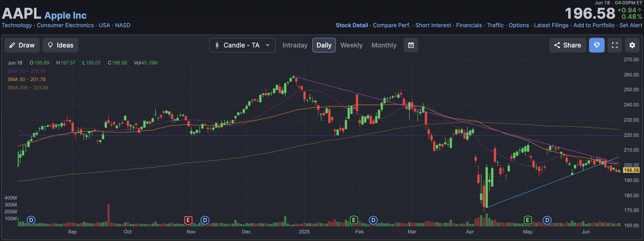Open the Financials link
The image size is (644, 241).
click(469, 25)
